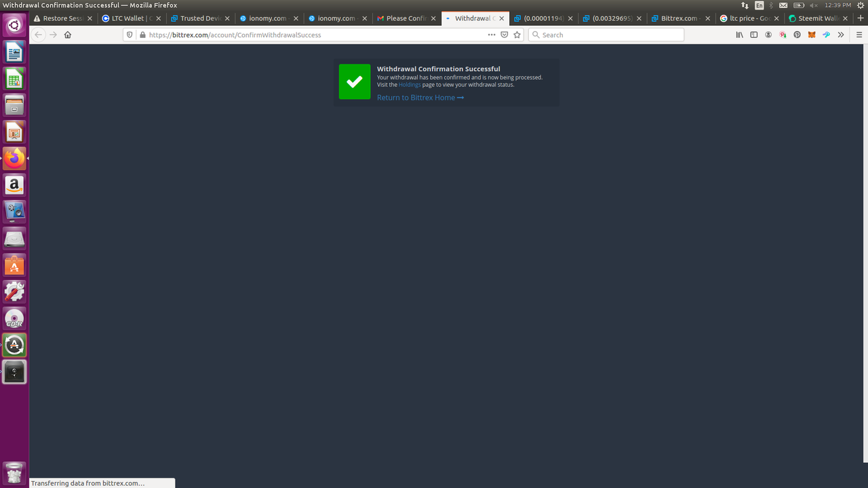Viewport: 868px width, 488px height.
Task: Open the En keyboard layout indicator
Action: pyautogui.click(x=759, y=5)
